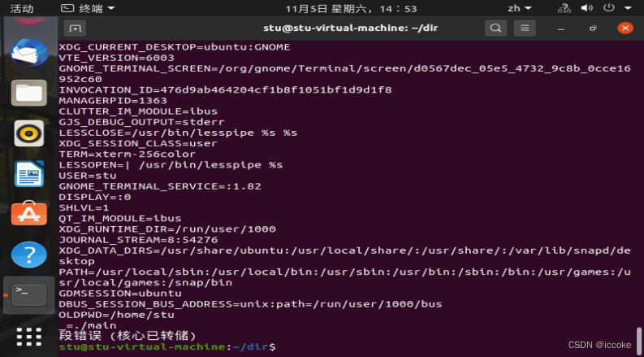Image resolution: width=644 pixels, height=357 pixels.
Task: Click the text 段错误 (核心已转储)
Action: coord(128,336)
